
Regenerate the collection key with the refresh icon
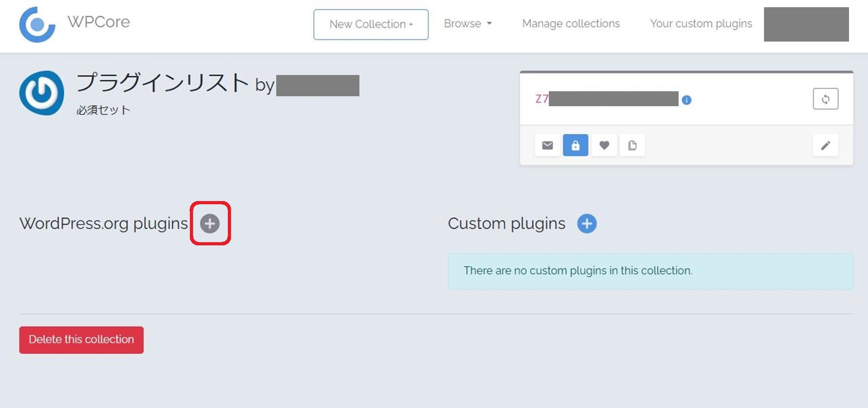tap(825, 99)
